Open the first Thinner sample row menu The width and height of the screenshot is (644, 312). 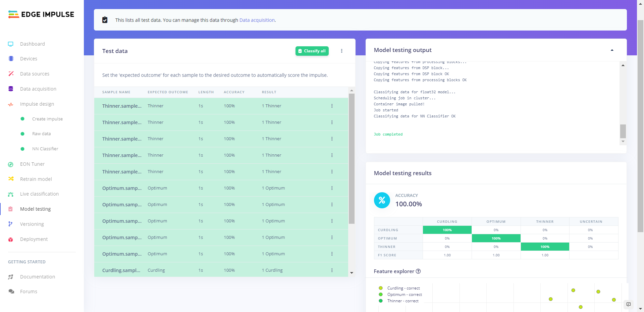[x=332, y=106]
